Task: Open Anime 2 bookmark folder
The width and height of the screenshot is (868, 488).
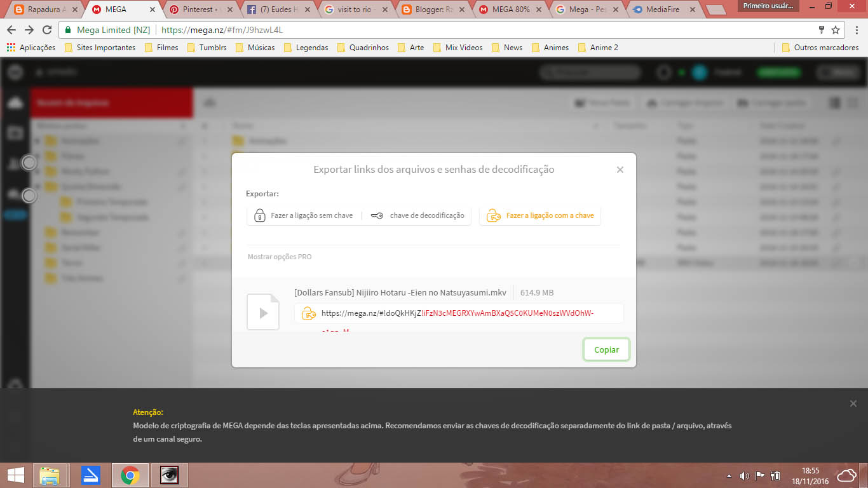Action: (598, 48)
